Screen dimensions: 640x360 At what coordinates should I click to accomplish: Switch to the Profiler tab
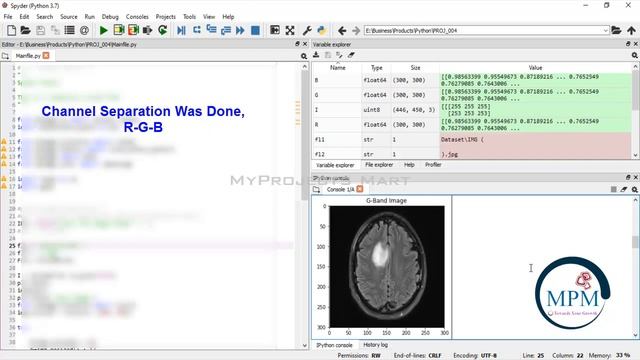click(x=433, y=165)
